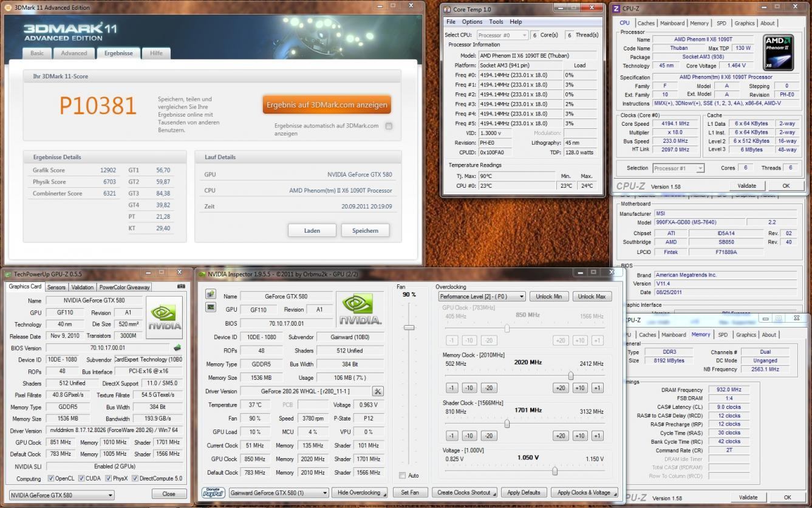Click Apply Defaults button in Inspector
The image size is (812, 508).
[x=524, y=493]
